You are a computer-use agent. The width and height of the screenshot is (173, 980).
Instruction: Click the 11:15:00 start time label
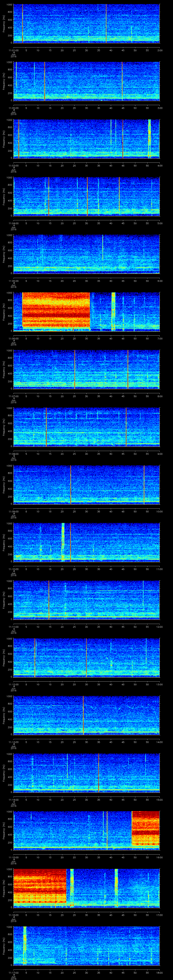pyautogui.click(x=13, y=857)
